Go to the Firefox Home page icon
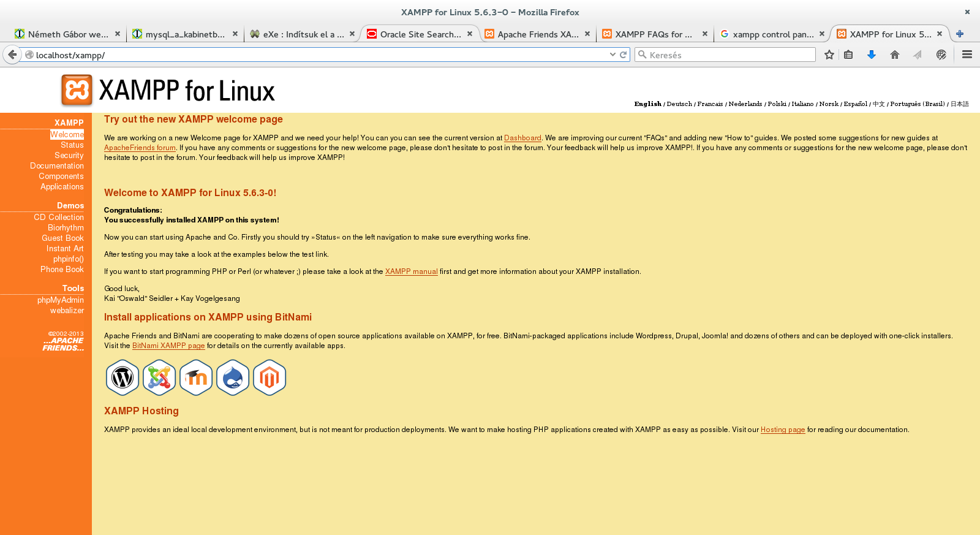Viewport: 980px width, 535px height. pyautogui.click(x=895, y=55)
